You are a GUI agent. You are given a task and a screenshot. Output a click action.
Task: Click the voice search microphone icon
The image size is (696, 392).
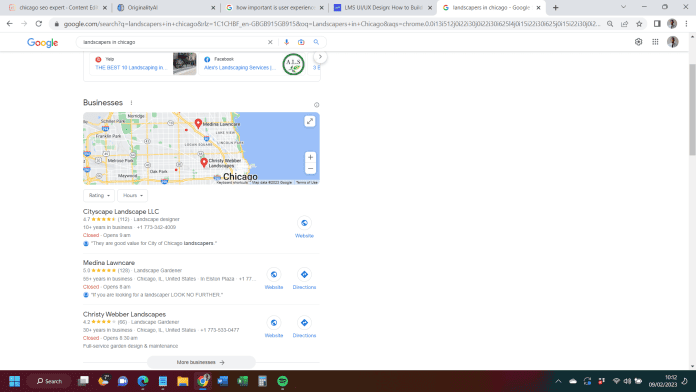point(286,42)
